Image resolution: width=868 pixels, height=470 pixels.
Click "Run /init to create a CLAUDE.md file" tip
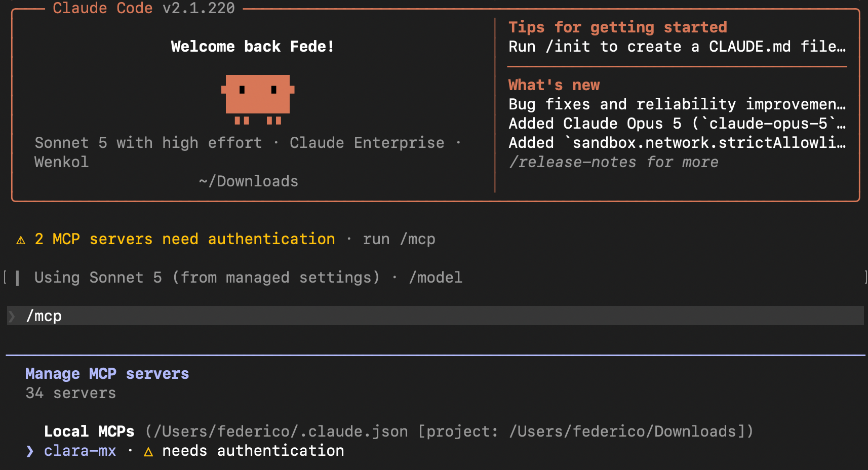[677, 47]
